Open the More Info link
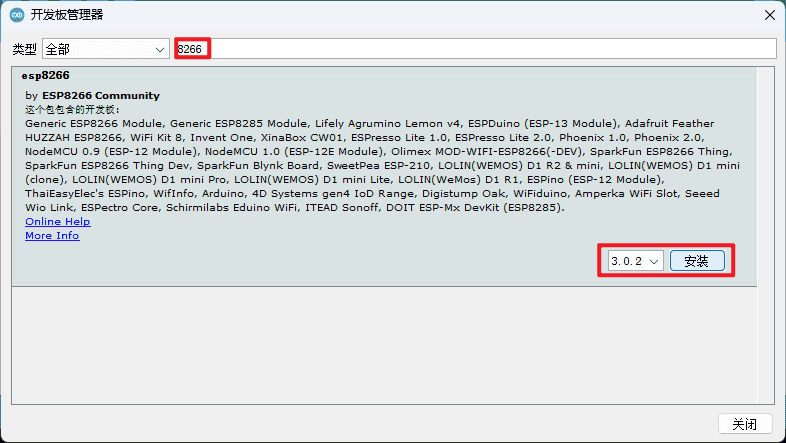786x443 pixels. [52, 236]
